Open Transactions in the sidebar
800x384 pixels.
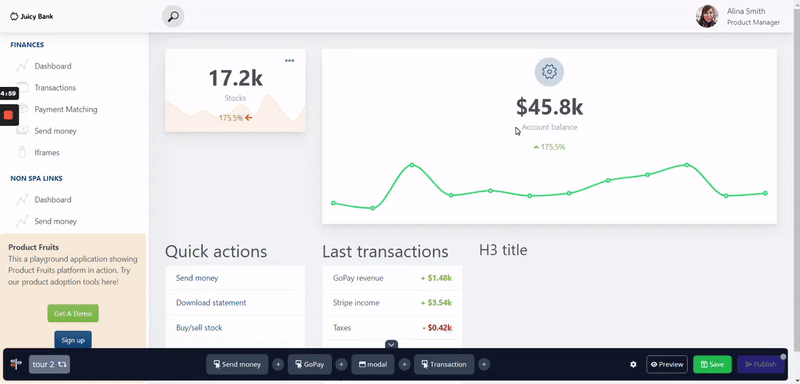coord(55,88)
